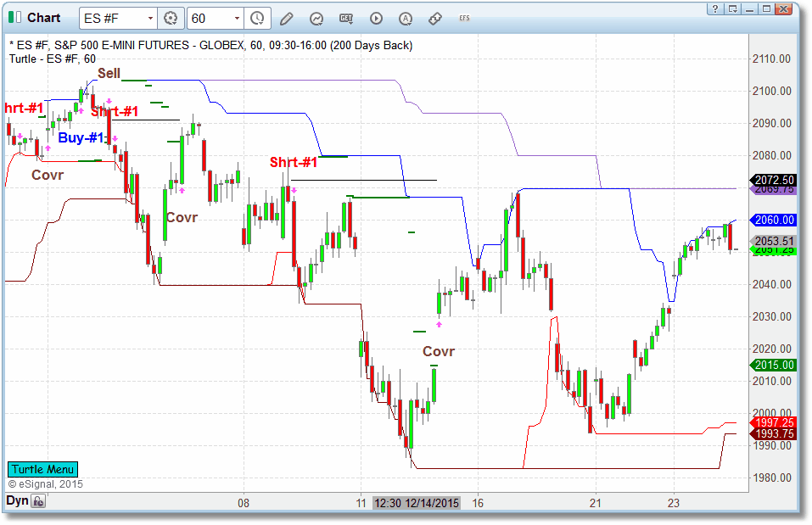Click the S&P 500 E-MINI FUTURES title line
Image resolution: width=812 pixels, height=525 pixels.
210,46
